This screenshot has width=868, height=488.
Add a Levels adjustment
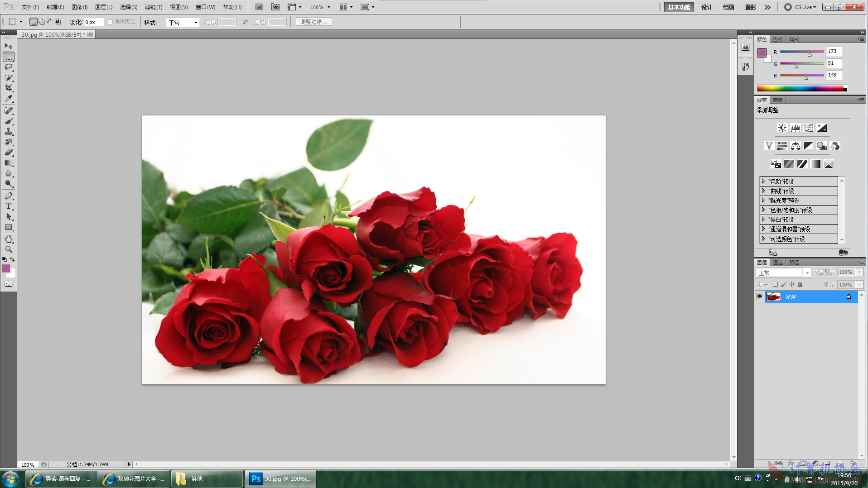tap(795, 128)
